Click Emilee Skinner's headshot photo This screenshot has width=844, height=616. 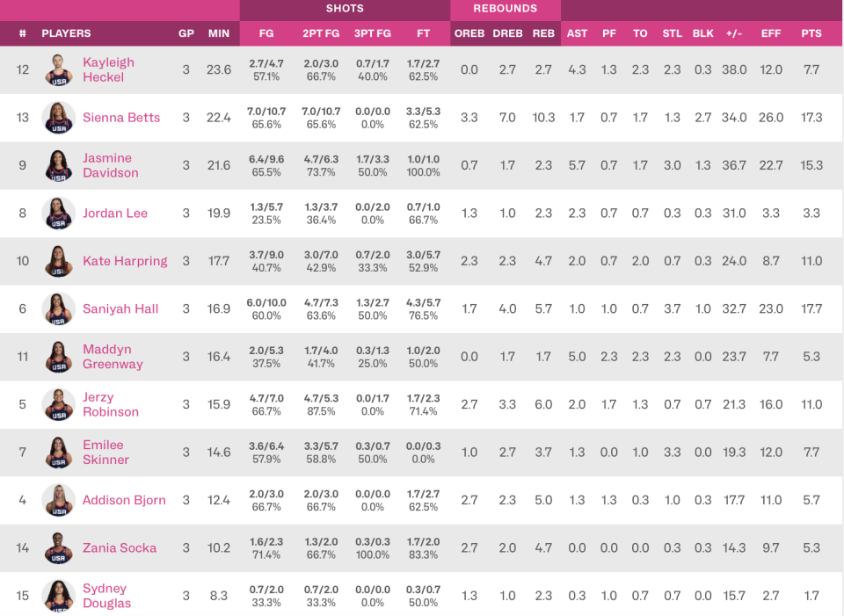point(58,453)
